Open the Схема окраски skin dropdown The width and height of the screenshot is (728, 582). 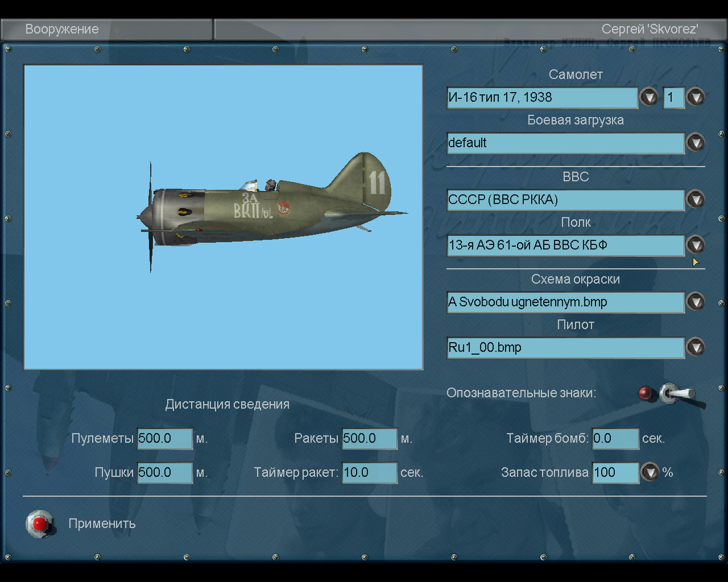(x=695, y=302)
